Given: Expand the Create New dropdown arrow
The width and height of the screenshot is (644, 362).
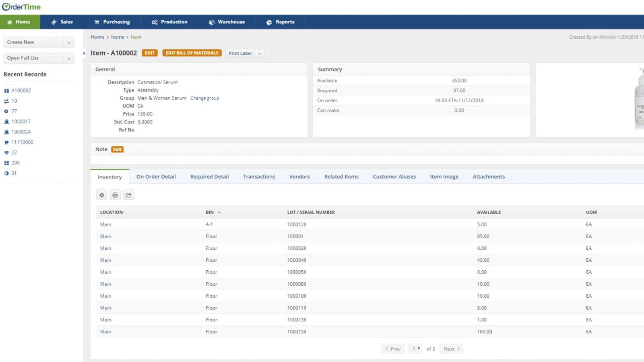Looking at the screenshot, I should (69, 42).
